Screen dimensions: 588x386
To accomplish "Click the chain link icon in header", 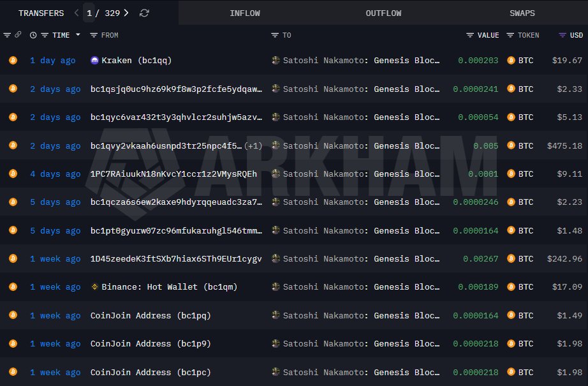I will click(x=18, y=34).
